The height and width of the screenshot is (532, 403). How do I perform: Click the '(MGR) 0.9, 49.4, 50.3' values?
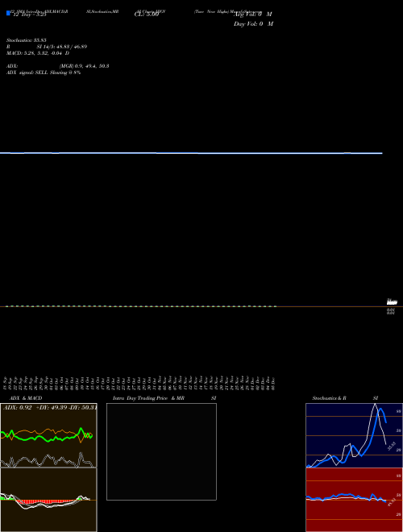tap(84, 66)
